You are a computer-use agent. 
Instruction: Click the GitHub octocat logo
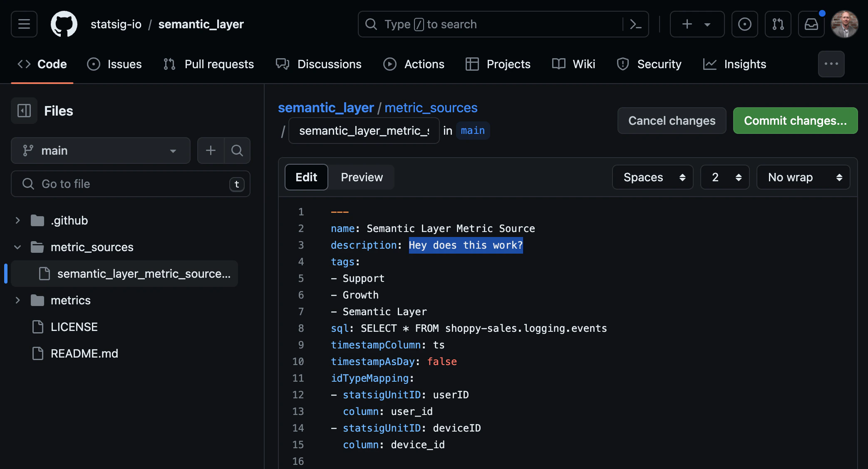(64, 24)
